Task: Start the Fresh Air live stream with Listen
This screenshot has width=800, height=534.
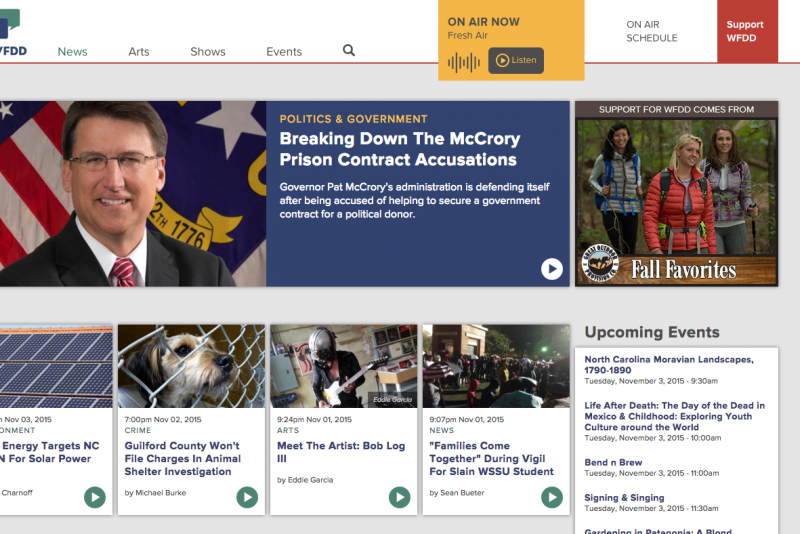Action: click(x=516, y=61)
